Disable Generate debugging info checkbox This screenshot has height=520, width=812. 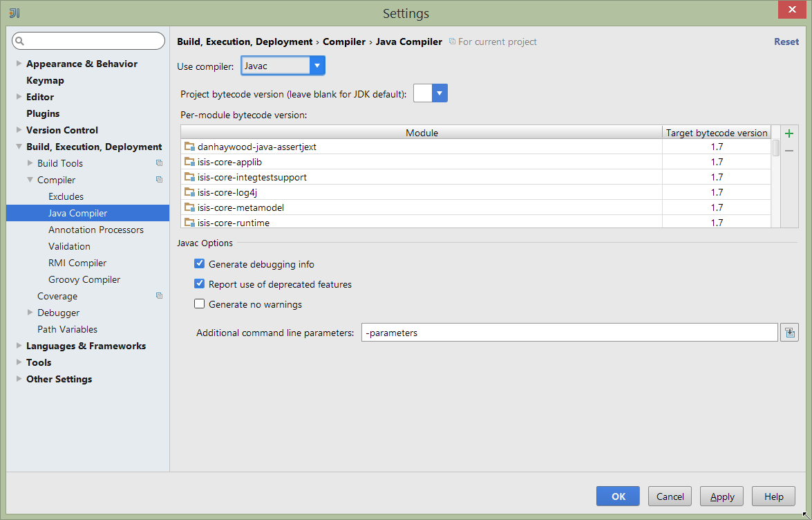200,264
